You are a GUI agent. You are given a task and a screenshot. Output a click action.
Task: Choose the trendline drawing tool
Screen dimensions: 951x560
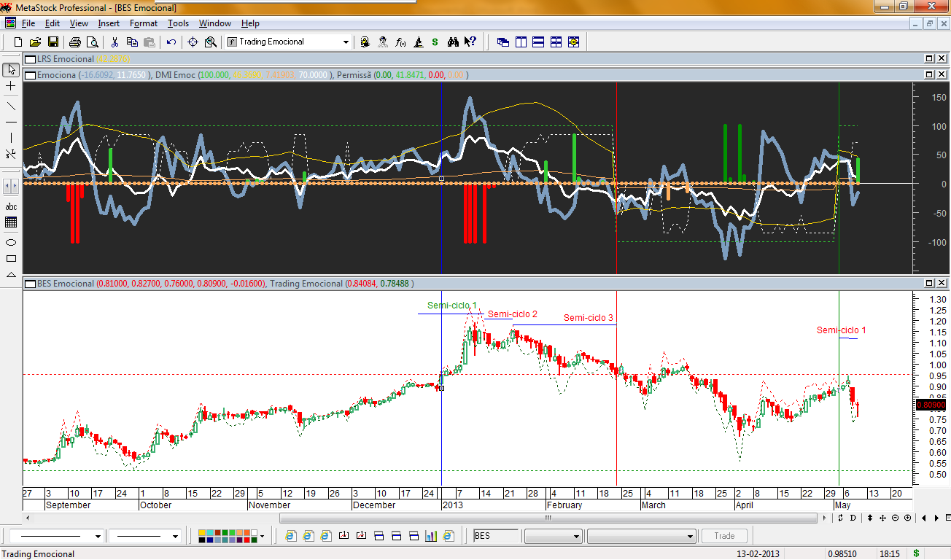coord(11,105)
